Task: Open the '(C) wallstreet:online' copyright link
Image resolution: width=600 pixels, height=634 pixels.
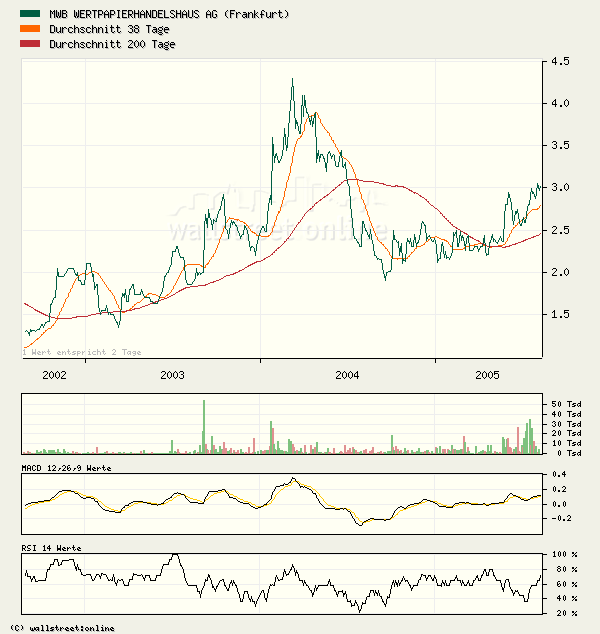Action: click(x=58, y=627)
